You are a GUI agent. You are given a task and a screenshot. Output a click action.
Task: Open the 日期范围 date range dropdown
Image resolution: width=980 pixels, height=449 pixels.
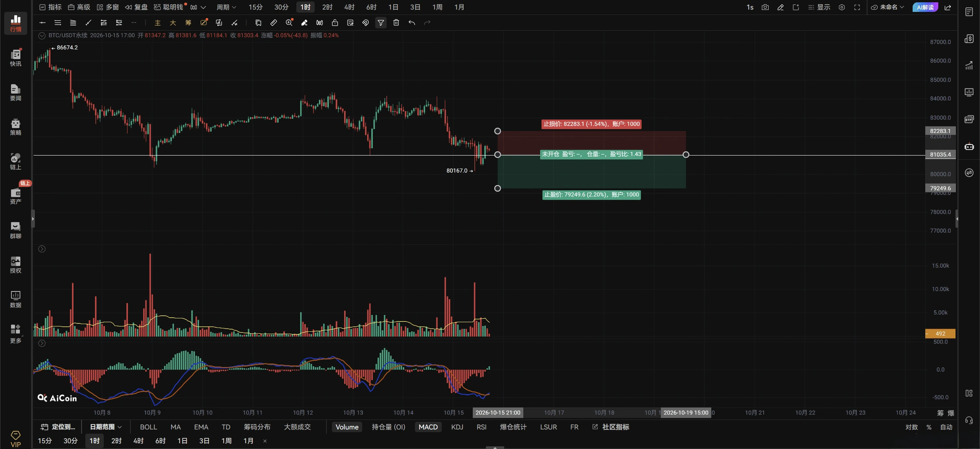point(106,427)
